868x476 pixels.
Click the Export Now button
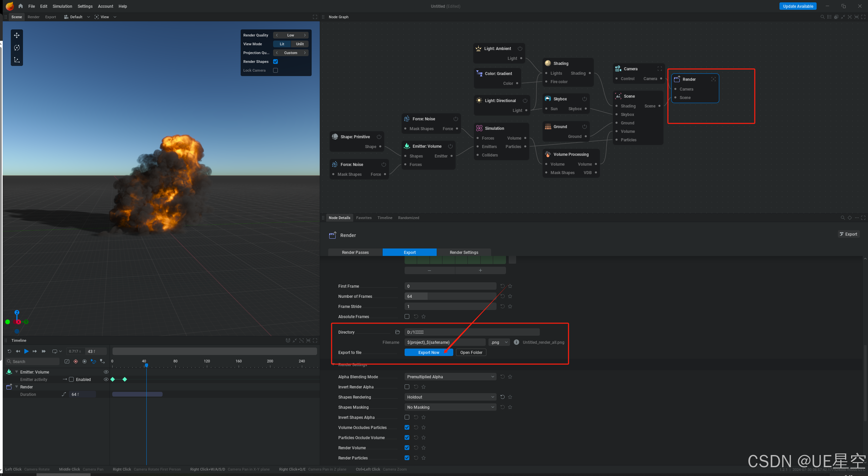pyautogui.click(x=429, y=352)
